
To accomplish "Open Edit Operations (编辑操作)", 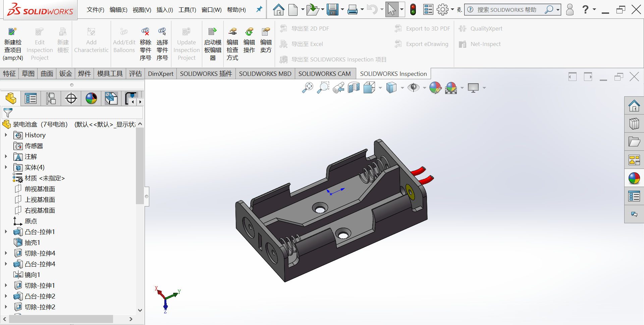I will (249, 32).
